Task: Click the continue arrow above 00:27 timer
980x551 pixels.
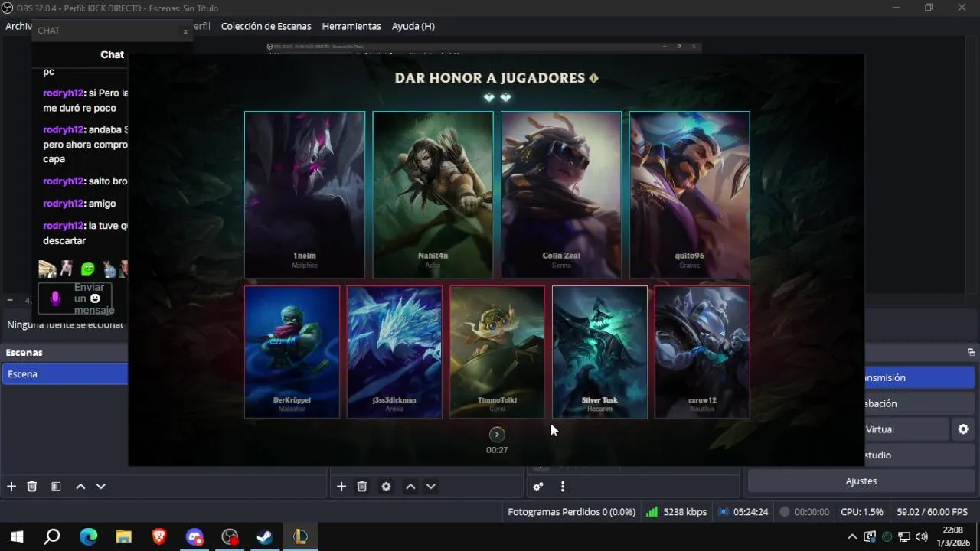Action: point(497,435)
